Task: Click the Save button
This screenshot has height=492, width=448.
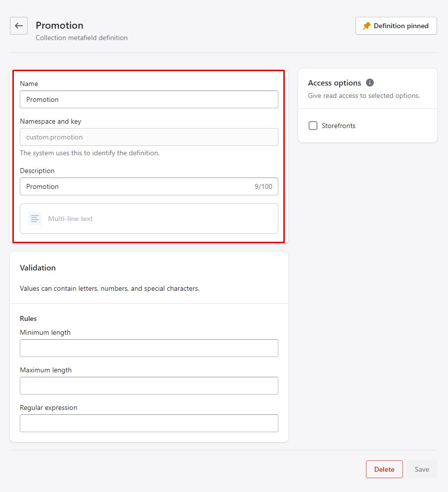Action: tap(422, 469)
